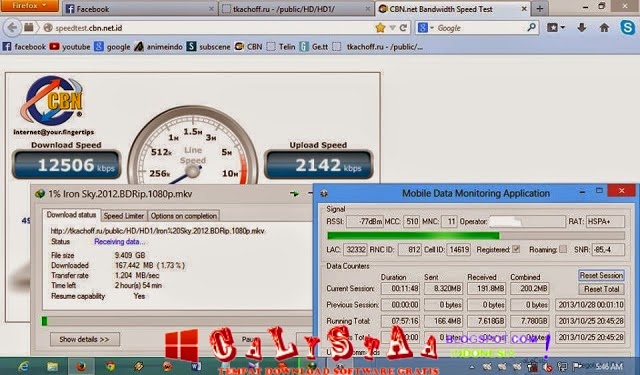Viewport: 640px width, 375px height.
Task: Toggle the Registered checkbox
Action: 516,249
